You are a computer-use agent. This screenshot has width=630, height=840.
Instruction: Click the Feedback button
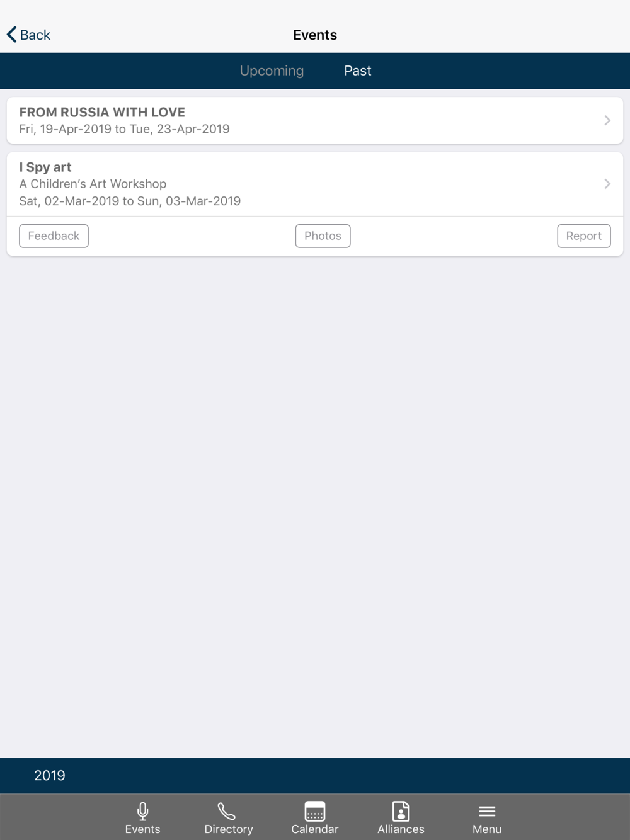(54, 236)
